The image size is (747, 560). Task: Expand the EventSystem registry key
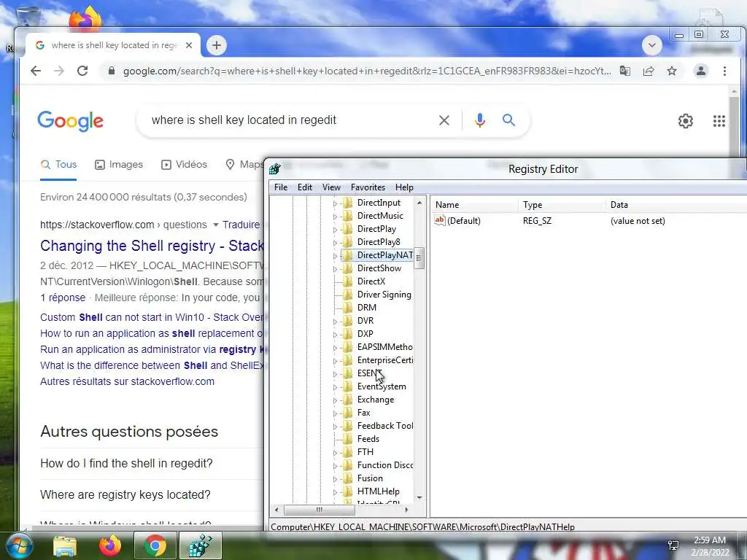pos(335,387)
